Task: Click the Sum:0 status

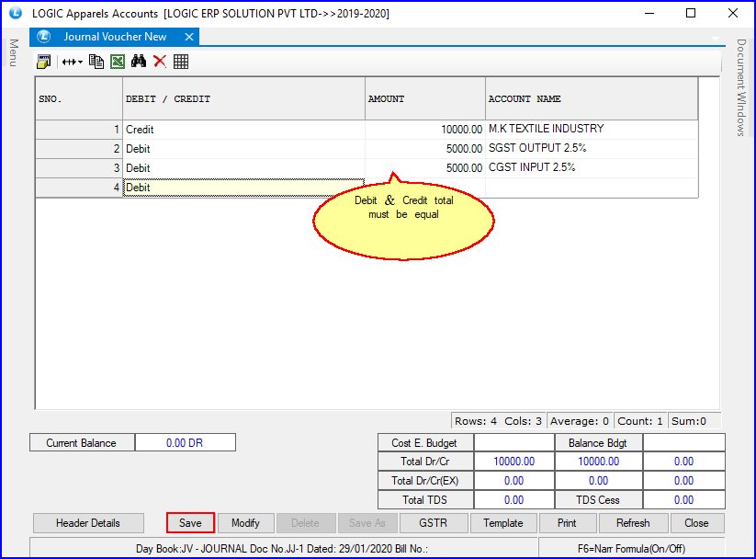Action: click(694, 421)
